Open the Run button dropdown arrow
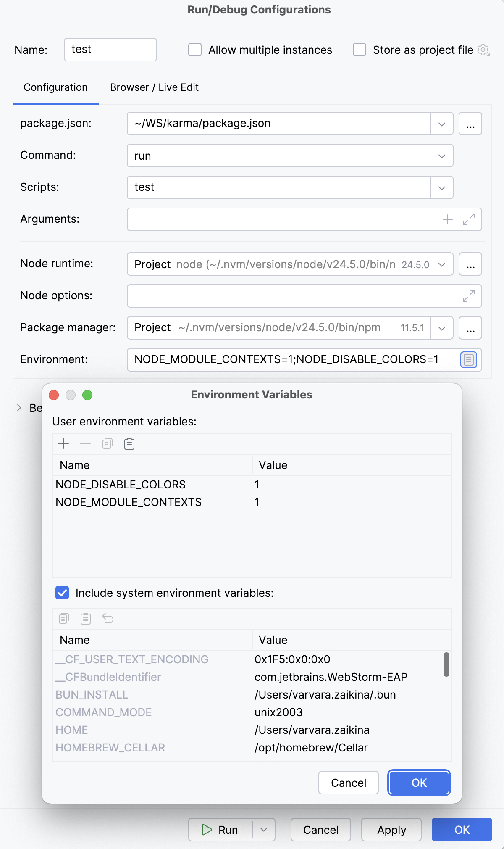This screenshot has height=849, width=504. pyautogui.click(x=264, y=830)
